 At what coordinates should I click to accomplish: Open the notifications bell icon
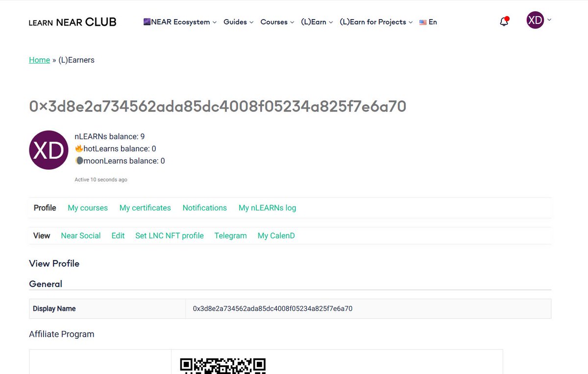point(504,21)
